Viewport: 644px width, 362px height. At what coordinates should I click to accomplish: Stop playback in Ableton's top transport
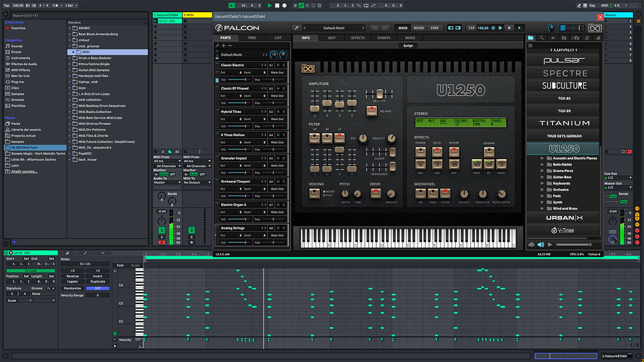[277, 5]
